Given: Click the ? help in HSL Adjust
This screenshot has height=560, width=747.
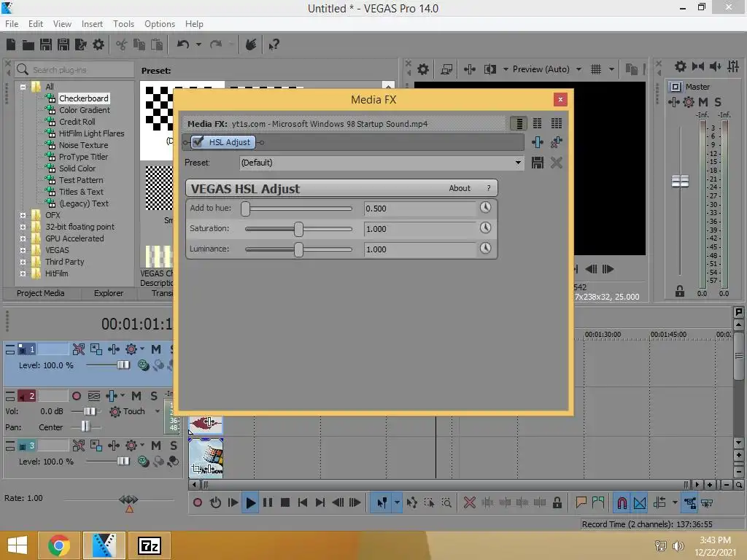Looking at the screenshot, I should pyautogui.click(x=488, y=189).
